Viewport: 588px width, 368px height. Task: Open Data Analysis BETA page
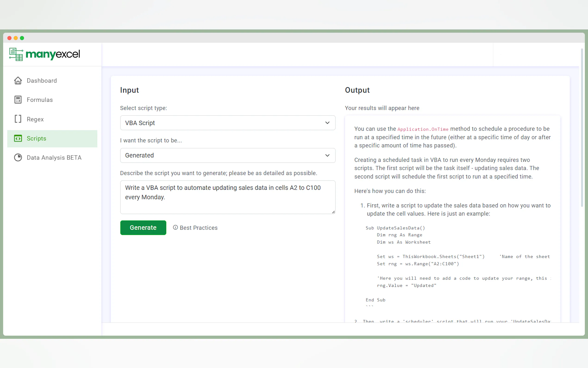point(54,158)
